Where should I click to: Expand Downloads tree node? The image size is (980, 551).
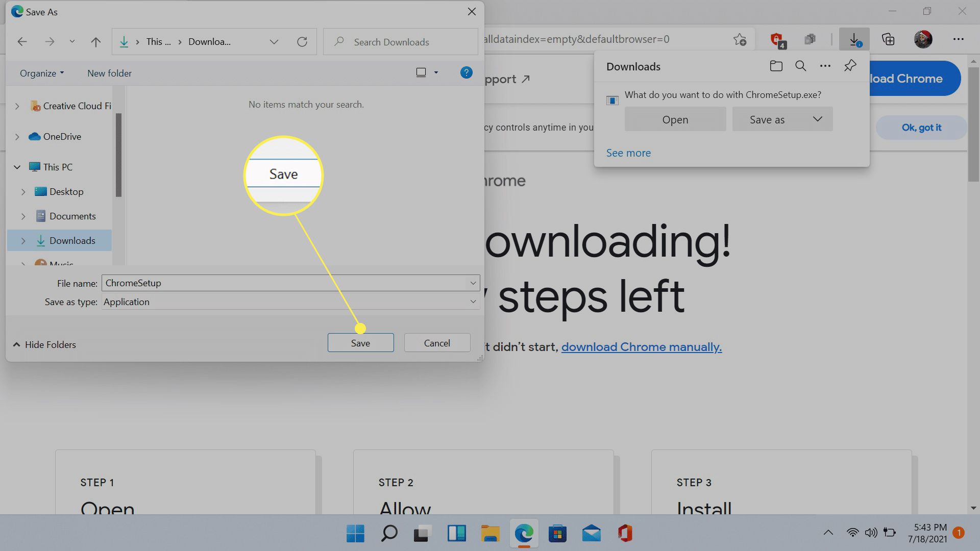[x=23, y=241]
